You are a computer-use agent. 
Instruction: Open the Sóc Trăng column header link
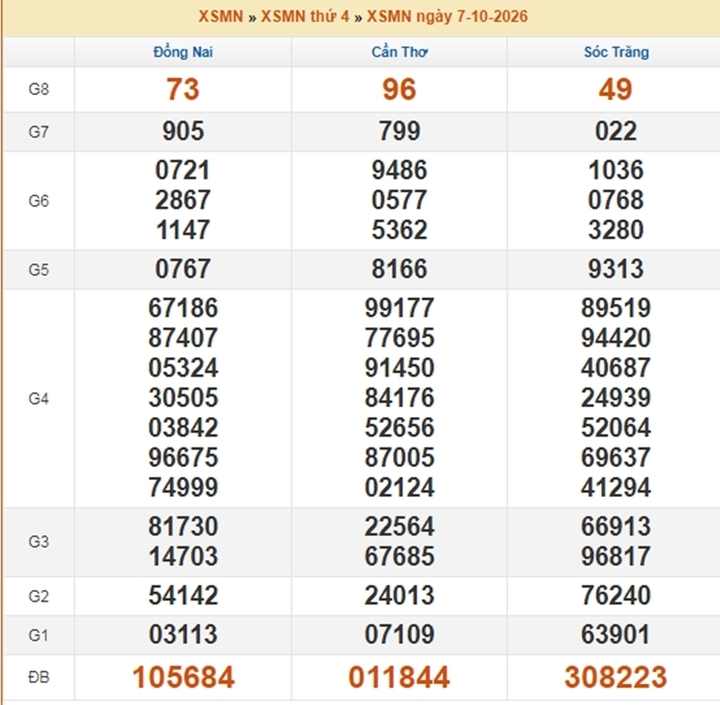[616, 52]
